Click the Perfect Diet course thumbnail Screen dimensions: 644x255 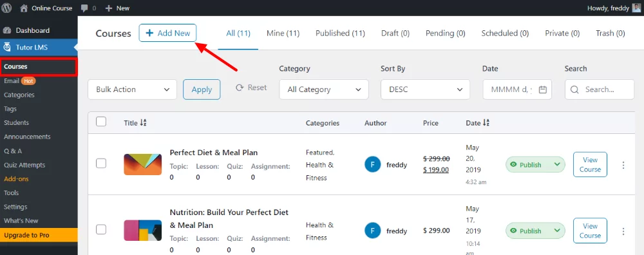142,164
